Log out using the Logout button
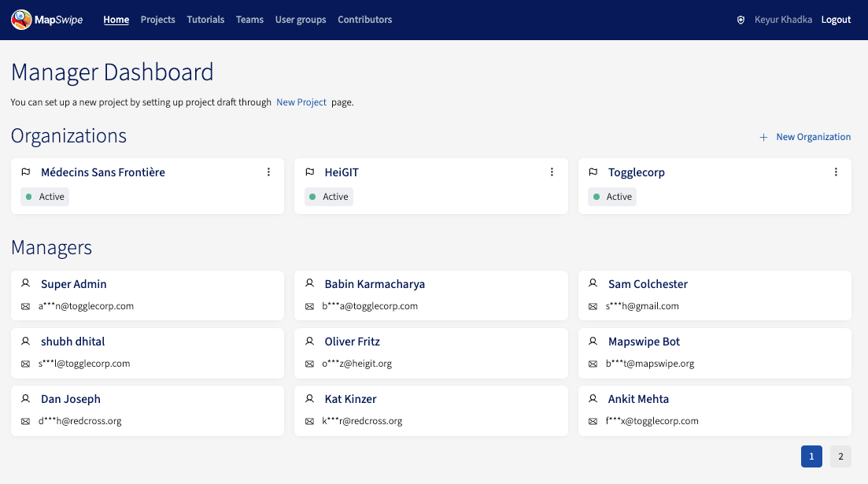 coord(836,20)
